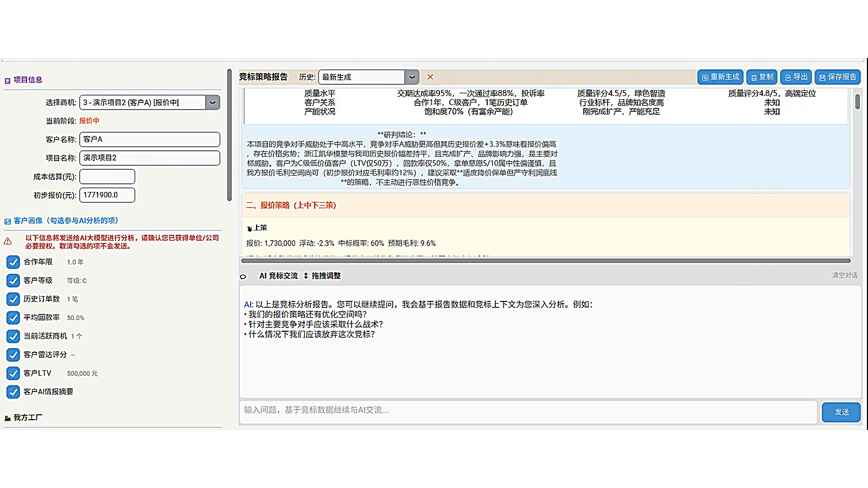Click the red warning triangle icon
Image resolution: width=868 pixels, height=488 pixels.
pos(8,241)
